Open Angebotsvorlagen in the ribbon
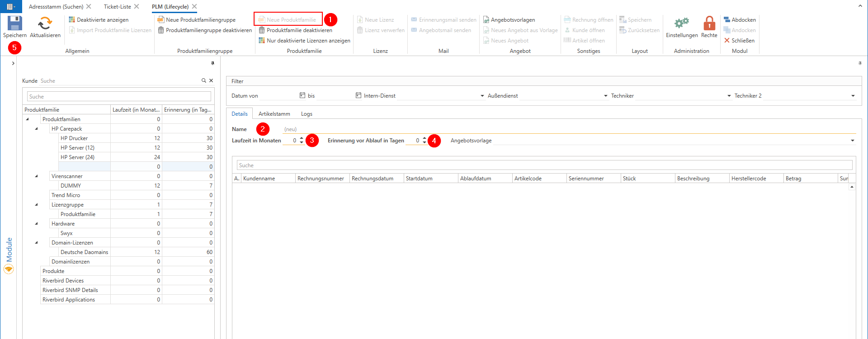Image resolution: width=868 pixels, height=339 pixels. pyautogui.click(x=509, y=20)
